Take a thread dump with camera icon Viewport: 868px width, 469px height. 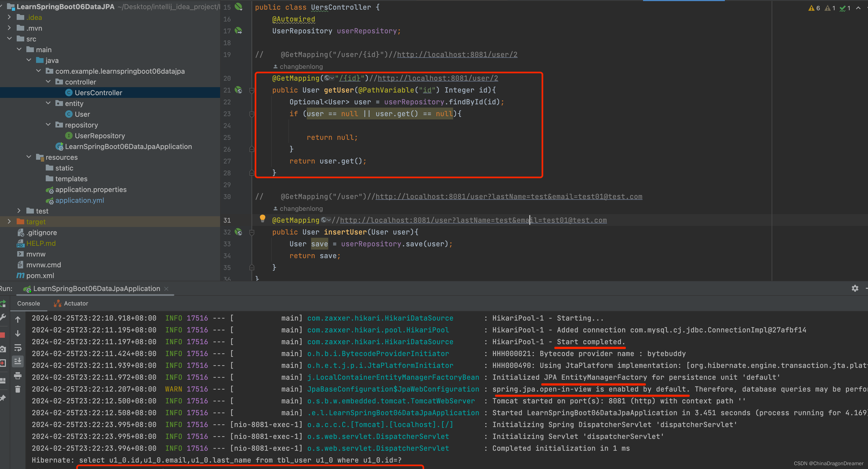pos(3,349)
